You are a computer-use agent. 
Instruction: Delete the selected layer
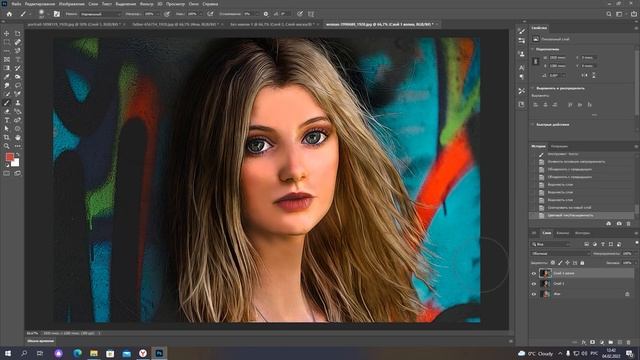629,342
